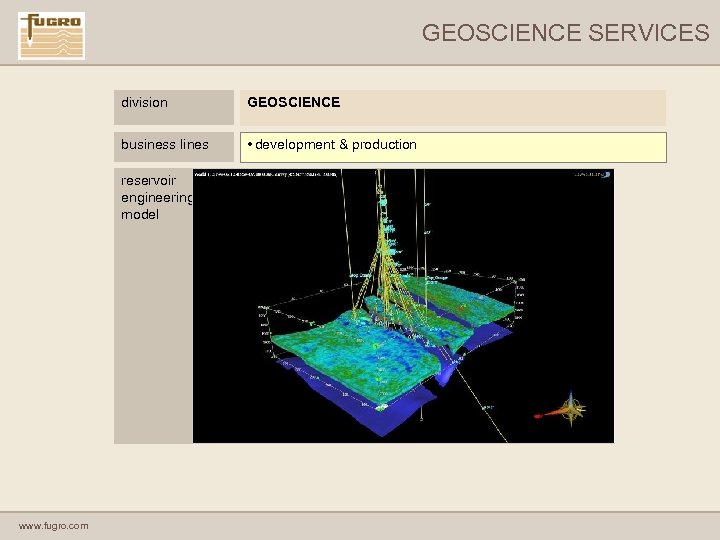Image resolution: width=720 pixels, height=540 pixels.
Task: Open the www.fugro.com link
Action: coord(53,526)
